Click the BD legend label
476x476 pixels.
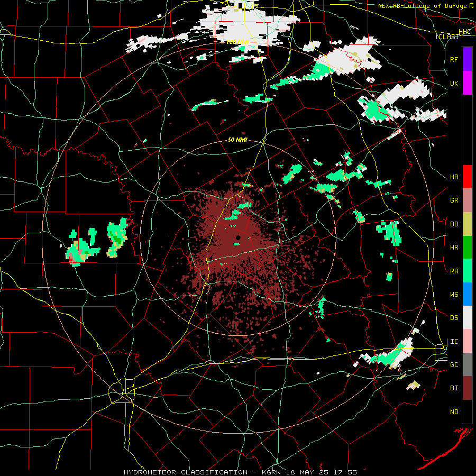[x=454, y=224]
